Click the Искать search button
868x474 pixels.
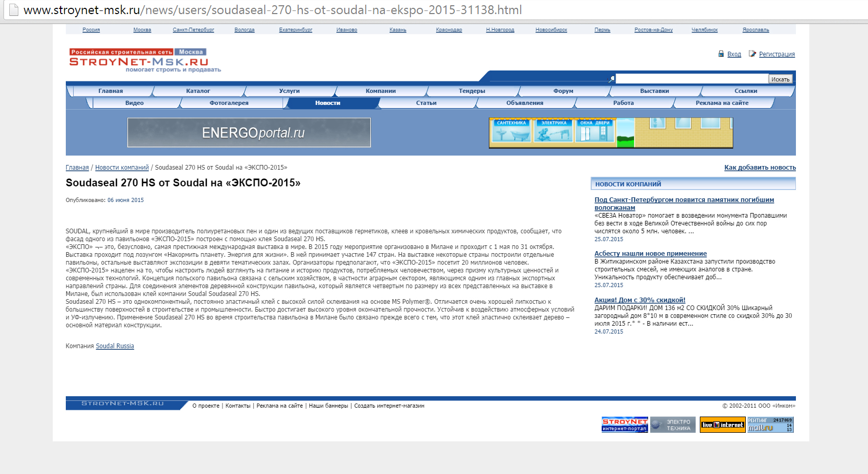(x=780, y=79)
